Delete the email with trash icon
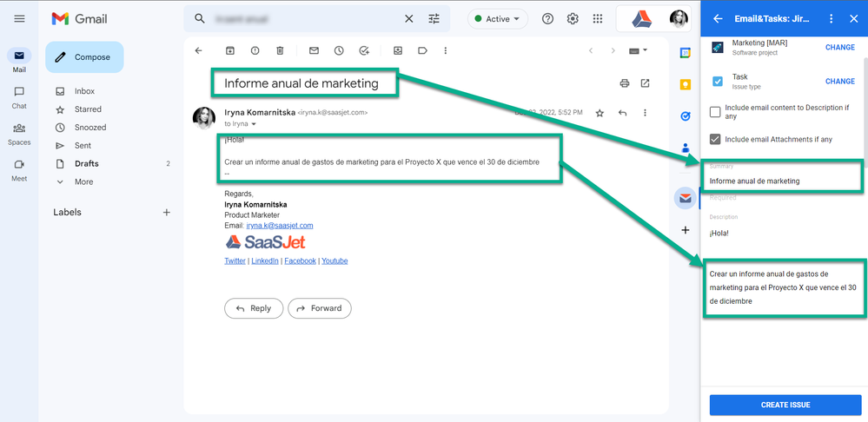868x422 pixels. coord(280,51)
